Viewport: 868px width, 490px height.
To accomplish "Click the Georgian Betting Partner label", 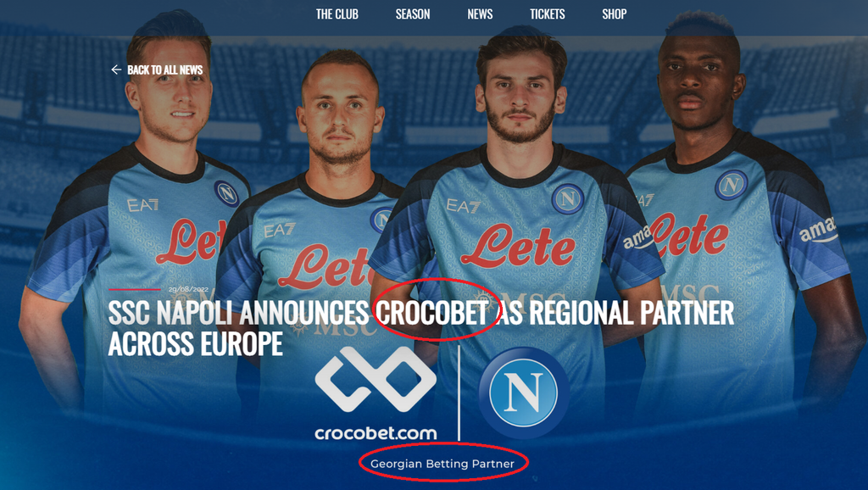I will tap(442, 464).
